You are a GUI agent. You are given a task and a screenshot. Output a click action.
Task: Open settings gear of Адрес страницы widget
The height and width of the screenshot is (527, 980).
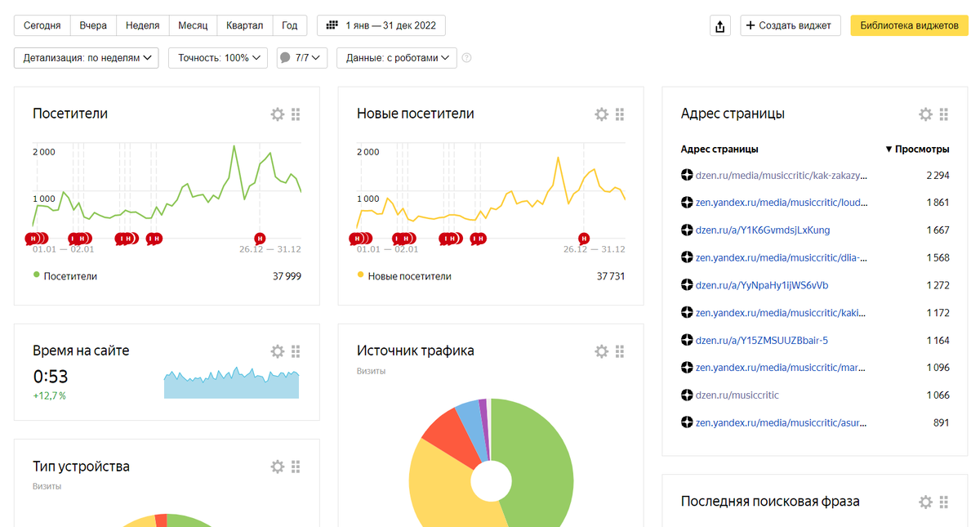[925, 114]
